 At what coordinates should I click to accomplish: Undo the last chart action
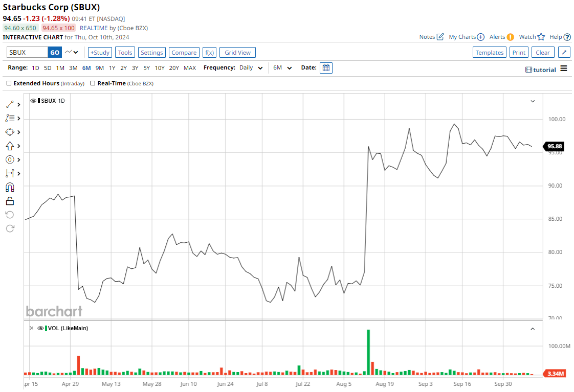coord(10,215)
